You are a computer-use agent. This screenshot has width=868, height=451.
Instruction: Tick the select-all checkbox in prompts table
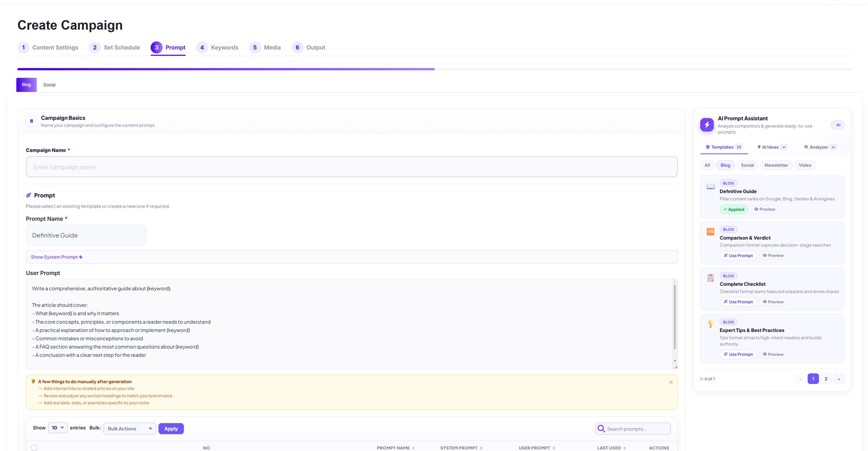(x=34, y=448)
